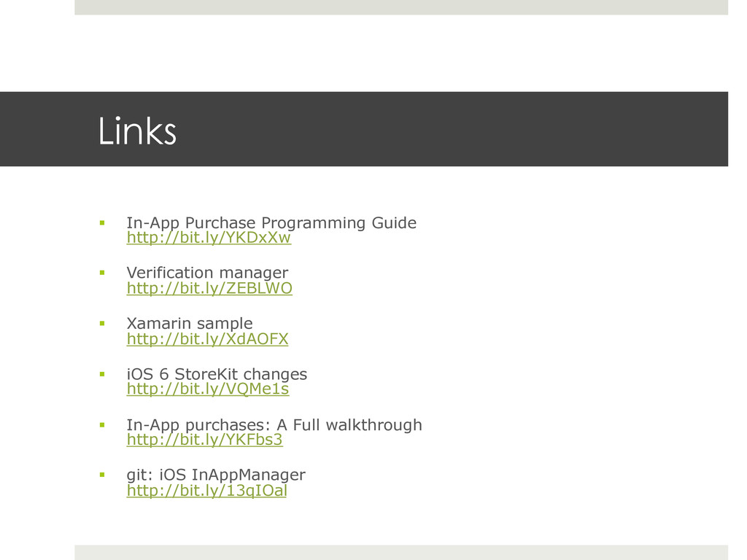Click the green bullet beside Verification manager
747x560 pixels.
click(x=102, y=273)
